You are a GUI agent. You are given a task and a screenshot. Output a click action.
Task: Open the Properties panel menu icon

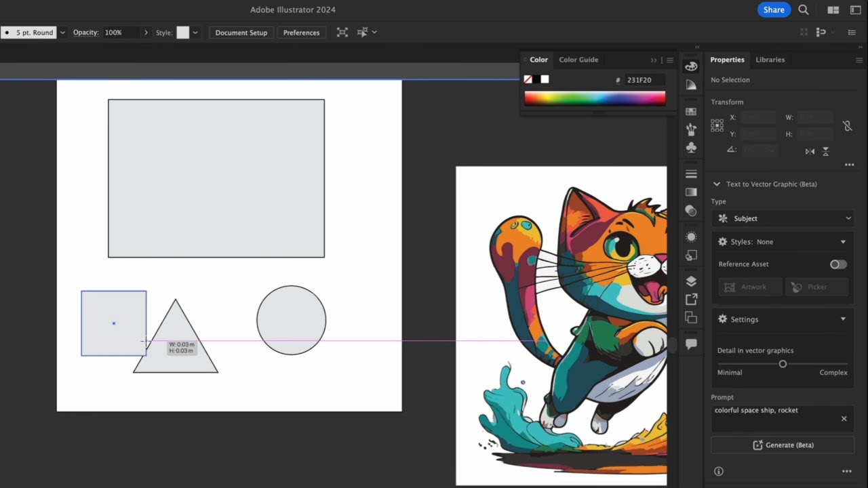pos(859,60)
